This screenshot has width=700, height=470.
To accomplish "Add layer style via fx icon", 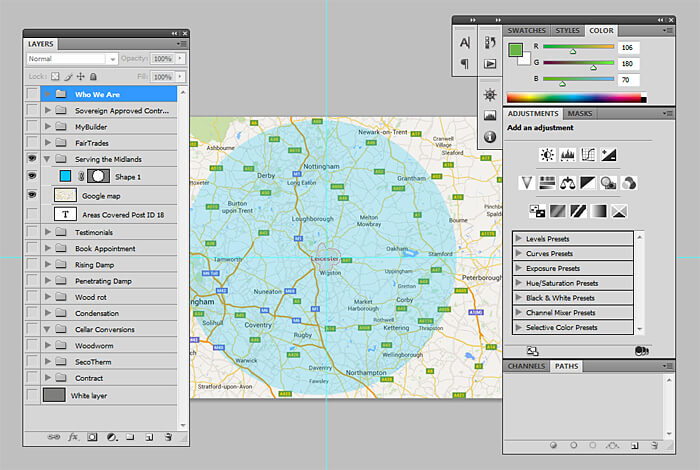I will 73,437.
